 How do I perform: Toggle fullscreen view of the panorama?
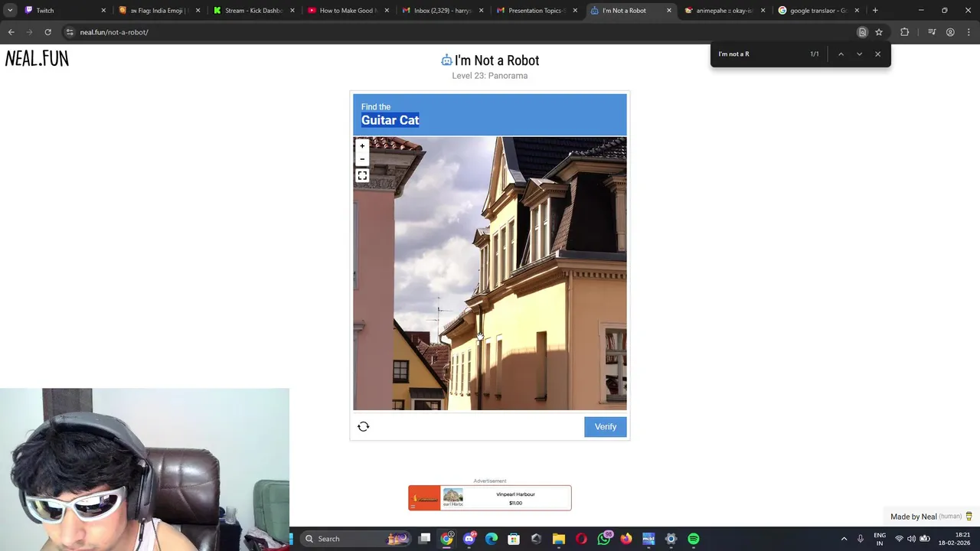[x=362, y=176]
